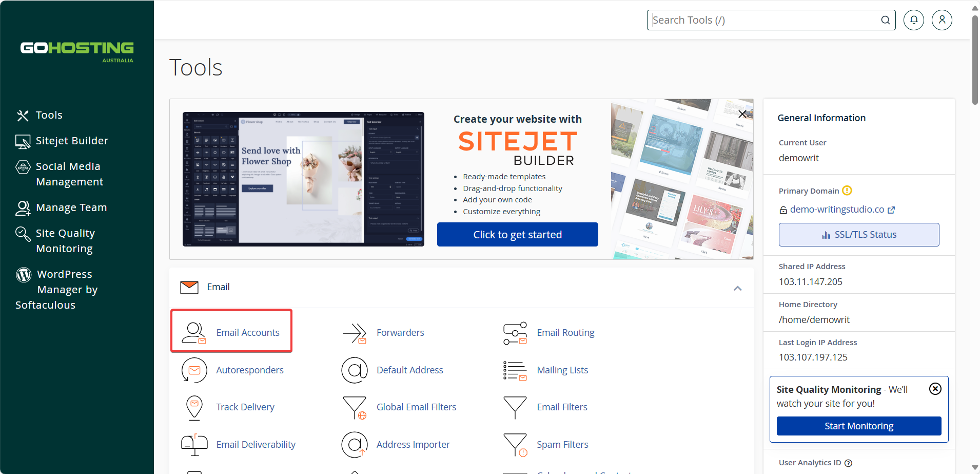The height and width of the screenshot is (474, 980).
Task: Click the Email Routing icon
Action: point(515,333)
